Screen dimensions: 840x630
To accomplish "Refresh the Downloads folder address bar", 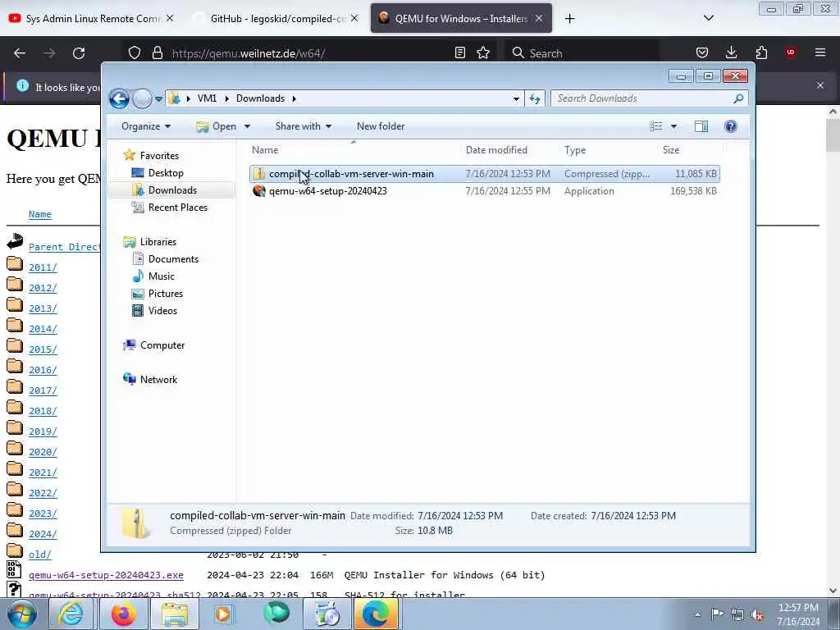I will (x=535, y=98).
